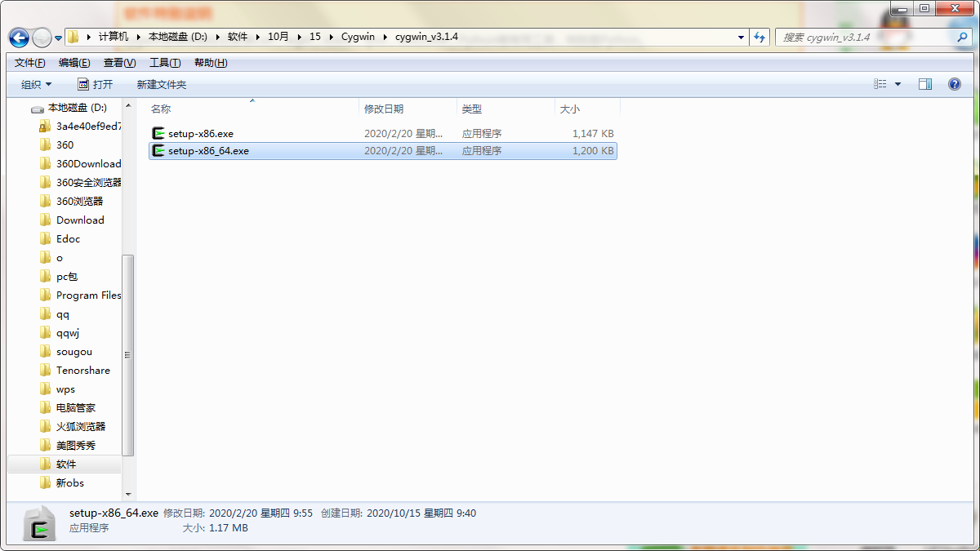This screenshot has height=551, width=980.
Task: Click the 本地磁盘 (D:) drive icon in tree
Action: (38, 108)
